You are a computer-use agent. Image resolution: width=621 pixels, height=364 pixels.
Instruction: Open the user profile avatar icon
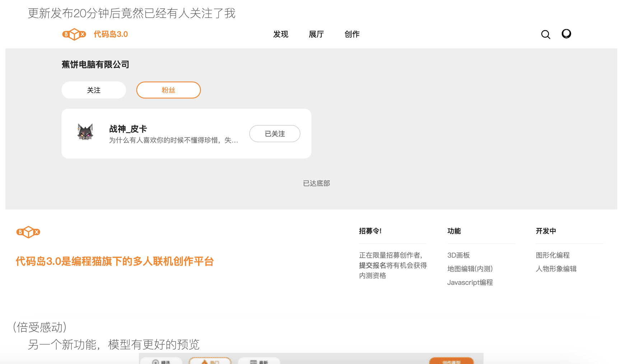coord(566,34)
